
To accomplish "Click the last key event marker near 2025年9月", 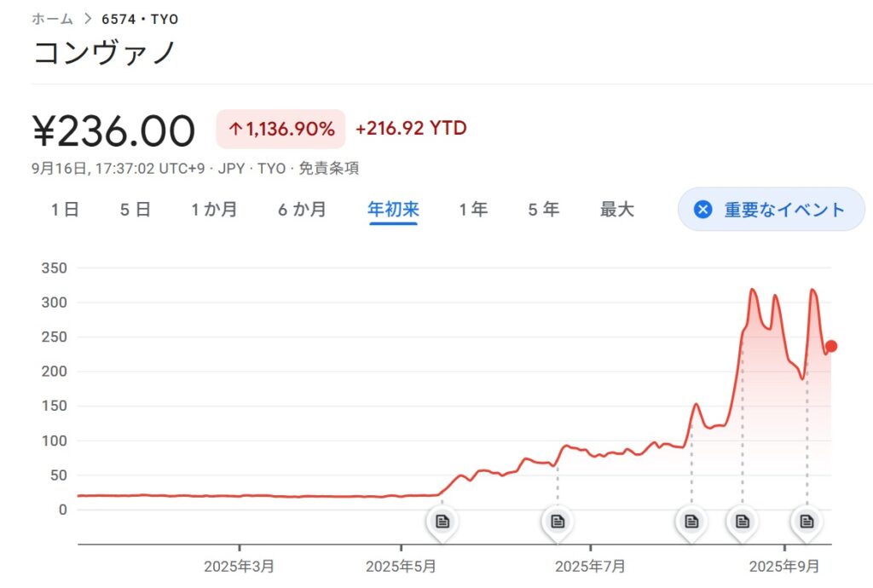I will point(807,521).
